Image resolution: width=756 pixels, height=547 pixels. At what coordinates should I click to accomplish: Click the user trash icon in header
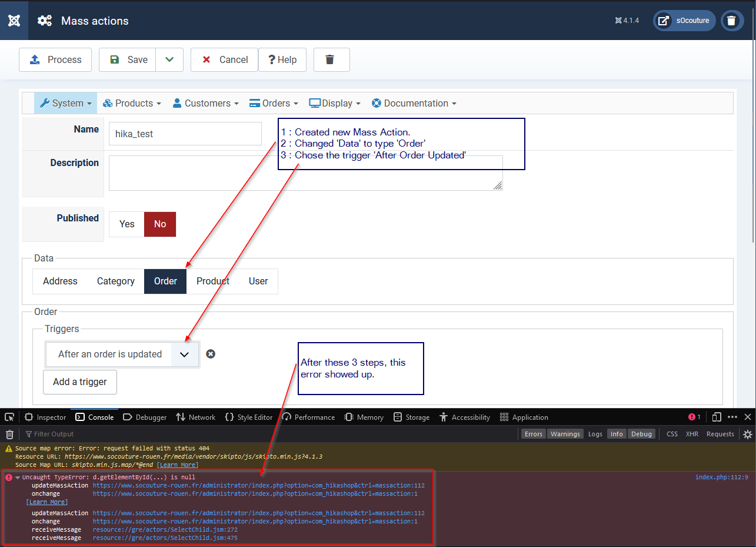(731, 21)
